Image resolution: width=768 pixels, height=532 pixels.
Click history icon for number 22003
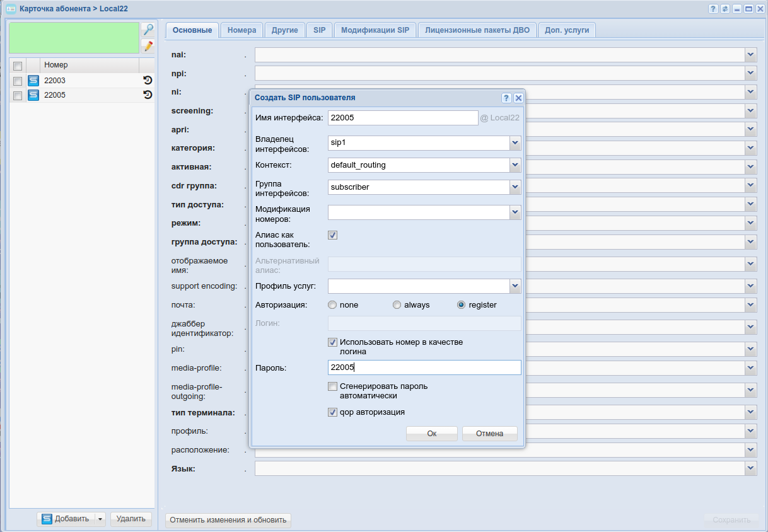click(148, 81)
